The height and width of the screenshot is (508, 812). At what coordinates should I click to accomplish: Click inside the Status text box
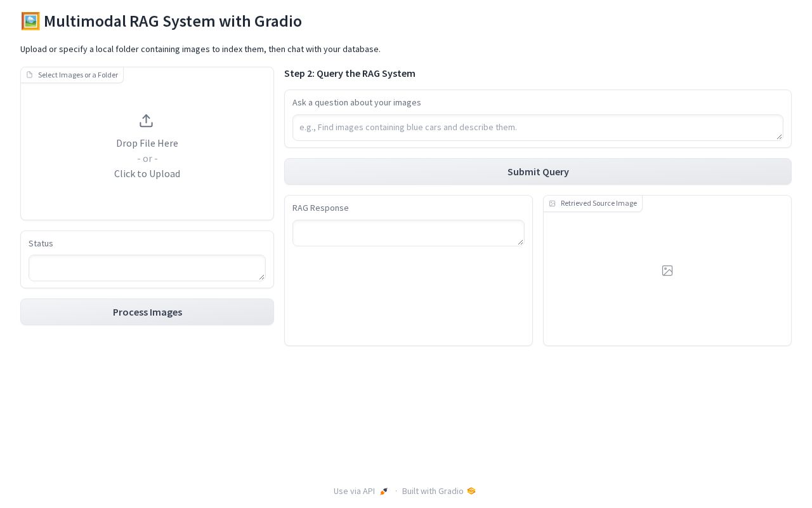147,268
